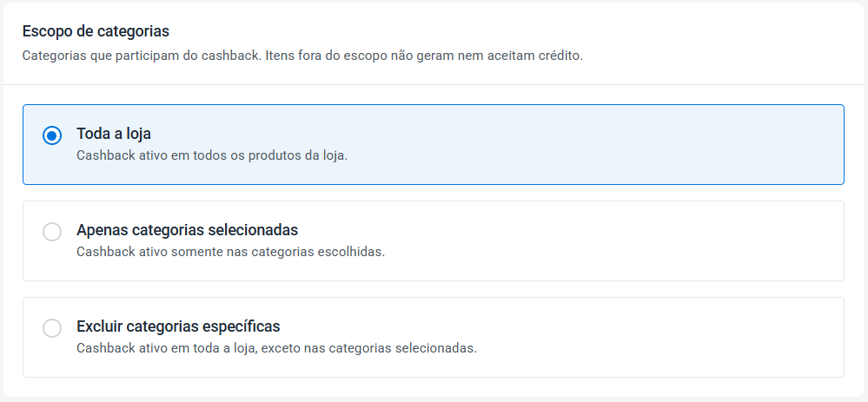The width and height of the screenshot is (868, 402).
Task: Click the blue highlighted 'Toda a loja' card
Action: point(434,144)
